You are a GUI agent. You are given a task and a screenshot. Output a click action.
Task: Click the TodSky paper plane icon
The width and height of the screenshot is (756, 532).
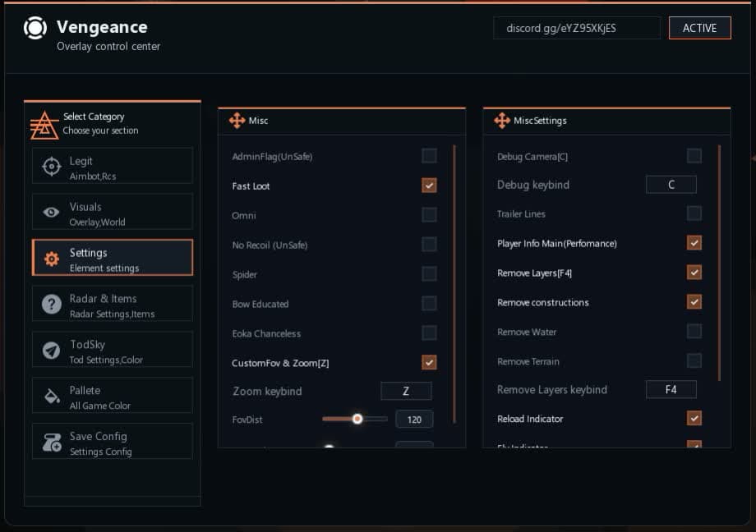(x=52, y=351)
